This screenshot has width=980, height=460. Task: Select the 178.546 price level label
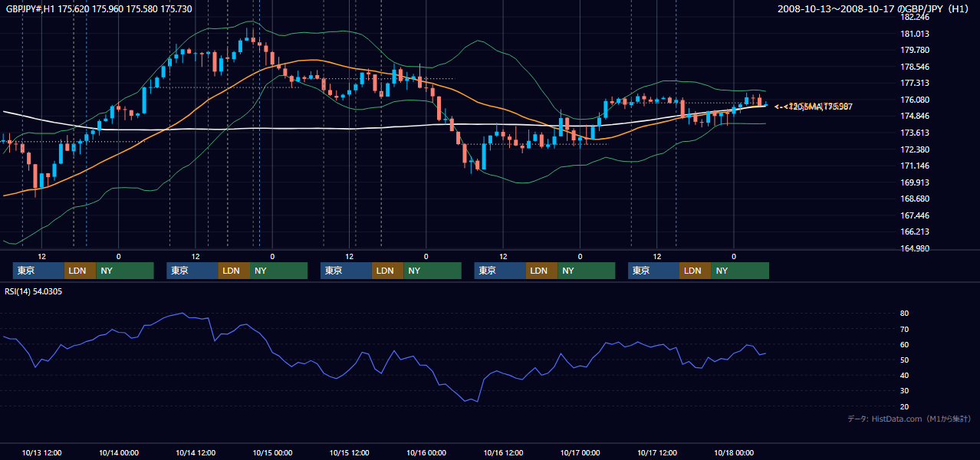[x=915, y=67]
